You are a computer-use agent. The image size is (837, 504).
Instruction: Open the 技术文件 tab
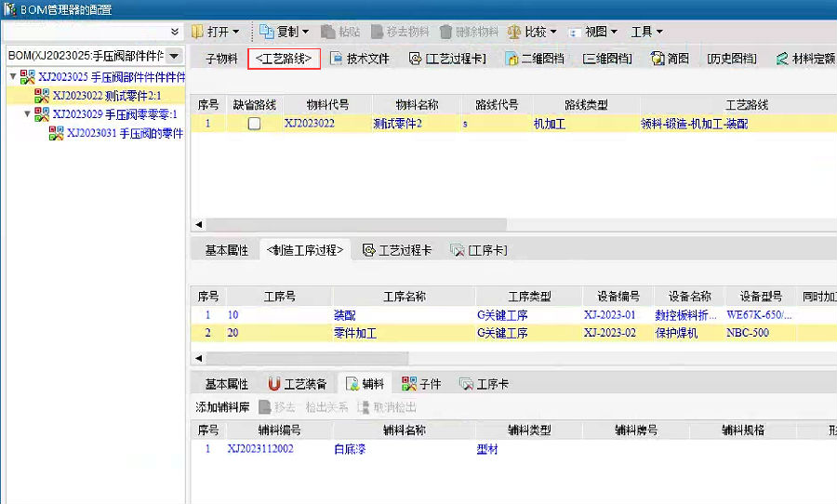360,59
